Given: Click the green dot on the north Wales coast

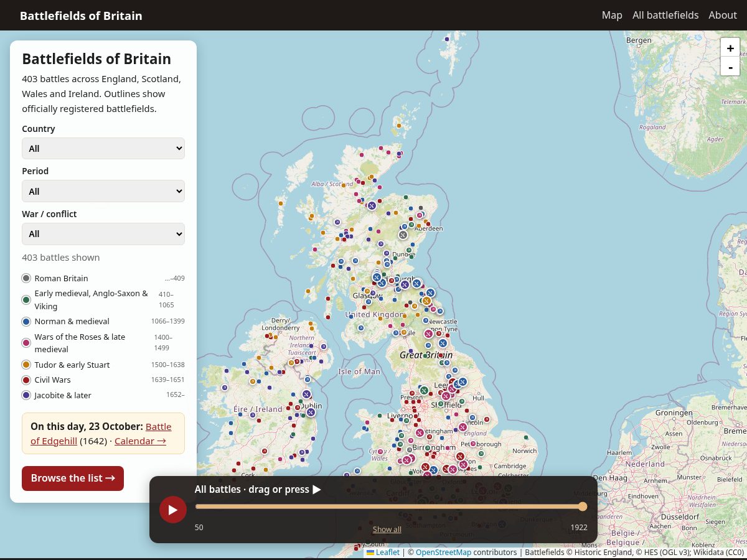Looking at the screenshot, I should pyautogui.click(x=380, y=415).
